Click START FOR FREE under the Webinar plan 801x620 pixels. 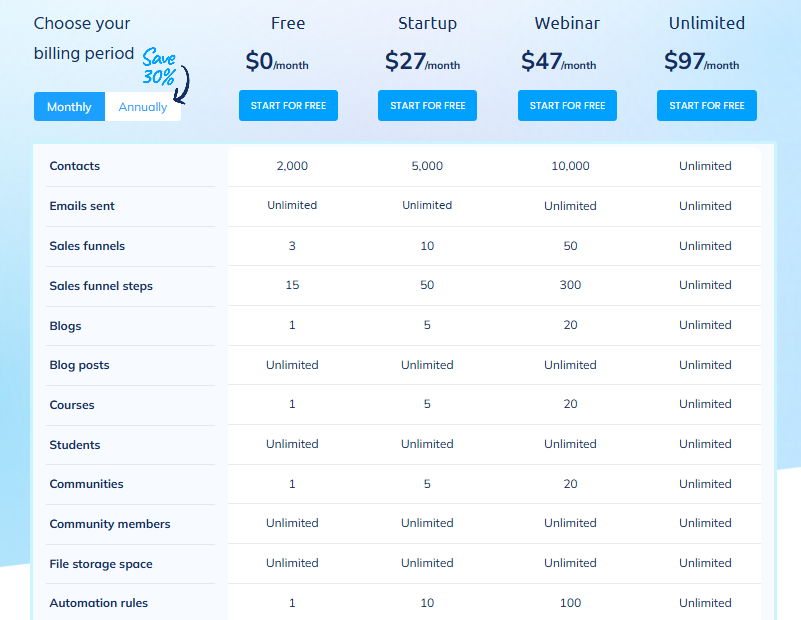pos(567,104)
